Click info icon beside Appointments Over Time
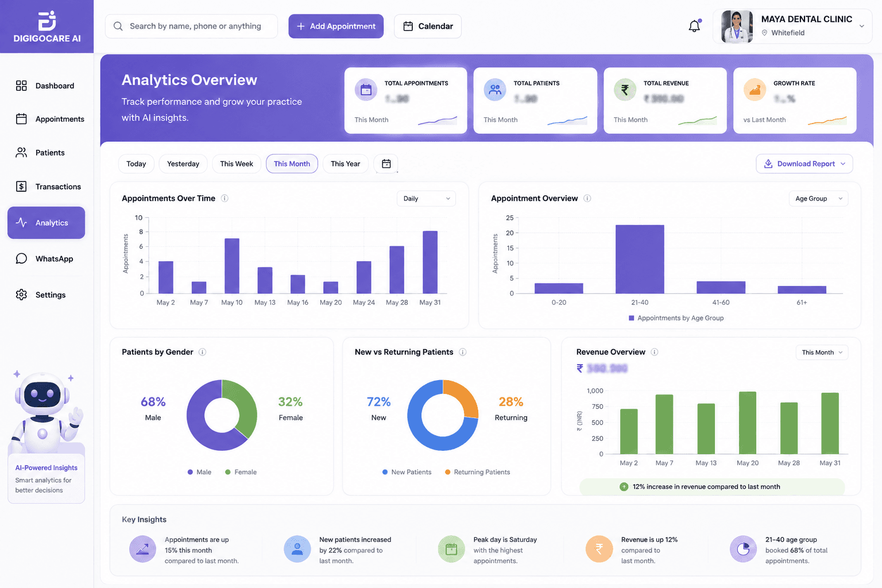This screenshot has height=588, width=882. (x=225, y=198)
